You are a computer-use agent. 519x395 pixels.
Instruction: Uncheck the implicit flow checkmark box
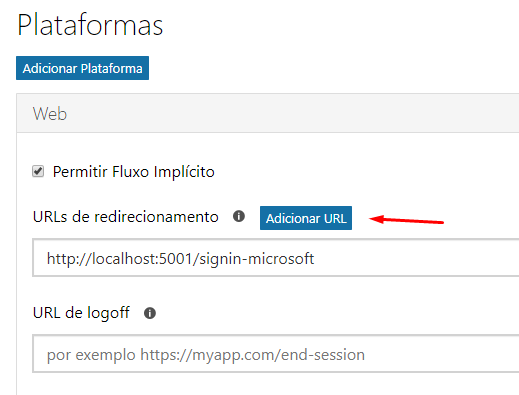38,172
